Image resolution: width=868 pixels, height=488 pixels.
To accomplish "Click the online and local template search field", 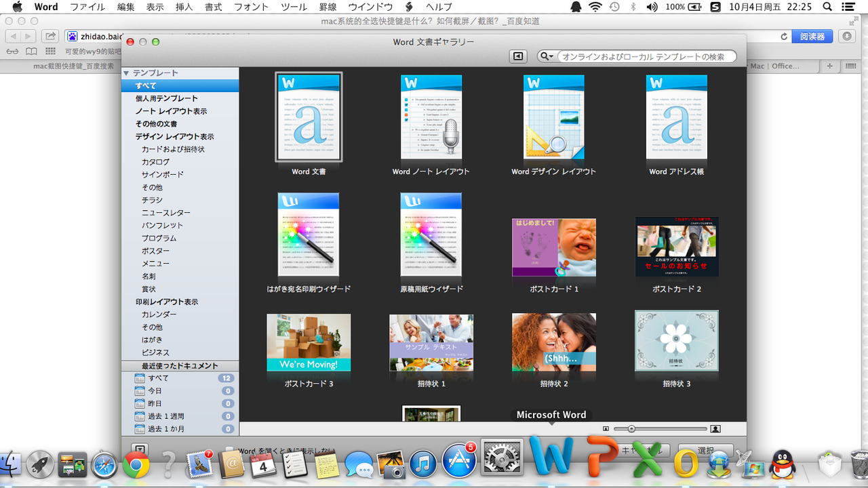I will coord(647,57).
